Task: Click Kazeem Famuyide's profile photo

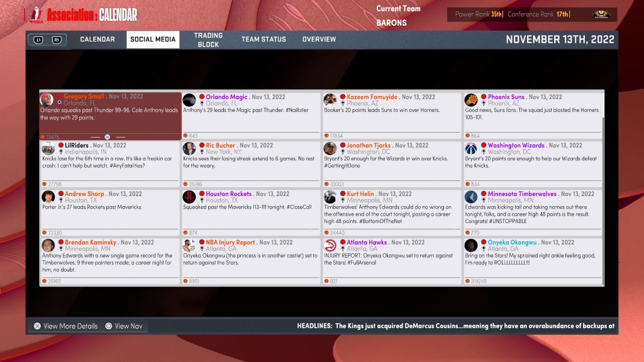Action: click(x=330, y=100)
